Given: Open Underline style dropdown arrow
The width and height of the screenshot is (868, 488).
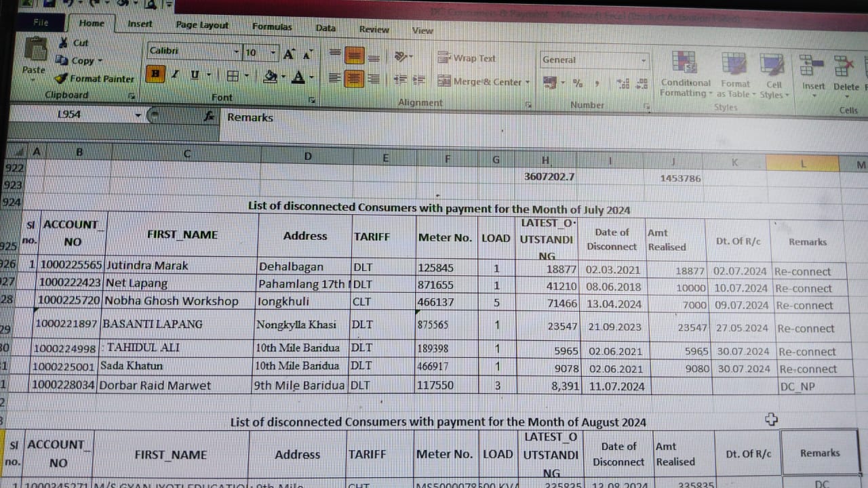Looking at the screenshot, I should [208, 75].
